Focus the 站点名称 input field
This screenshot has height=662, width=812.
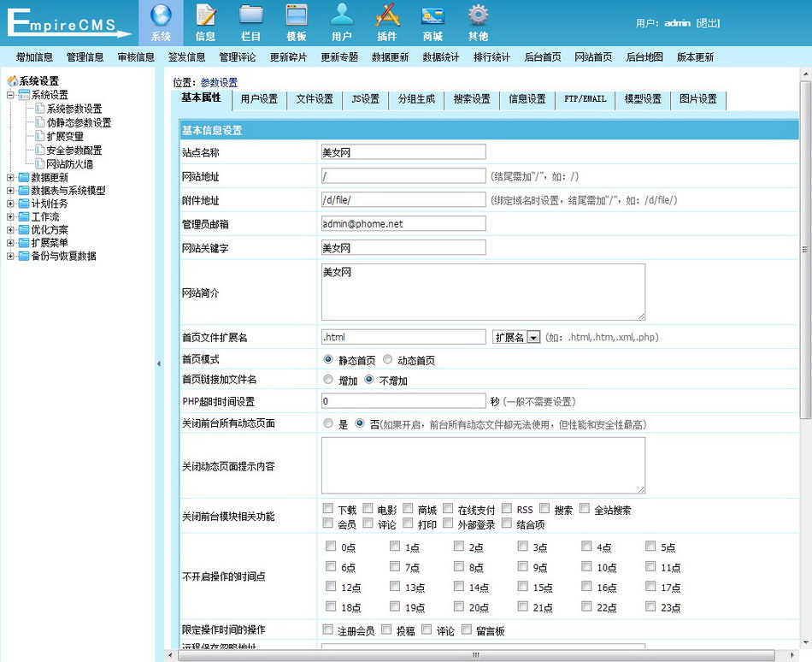coord(403,151)
